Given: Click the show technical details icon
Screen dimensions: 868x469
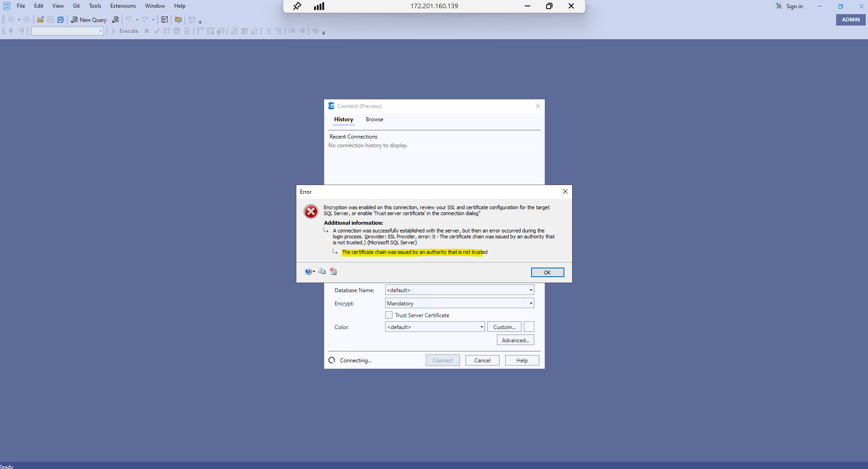Looking at the screenshot, I should coord(333,271).
